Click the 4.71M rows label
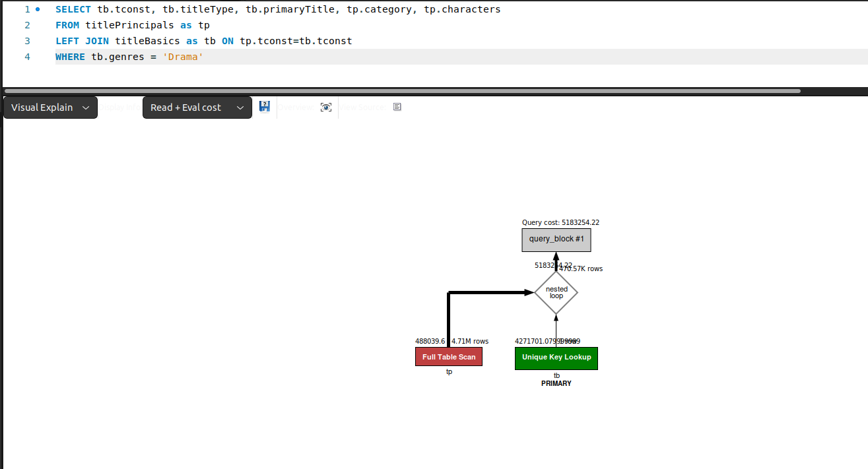 470,341
